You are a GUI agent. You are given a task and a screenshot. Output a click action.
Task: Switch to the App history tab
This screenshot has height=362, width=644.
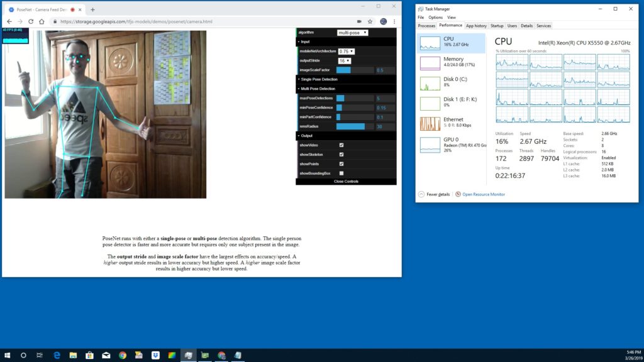476,26
